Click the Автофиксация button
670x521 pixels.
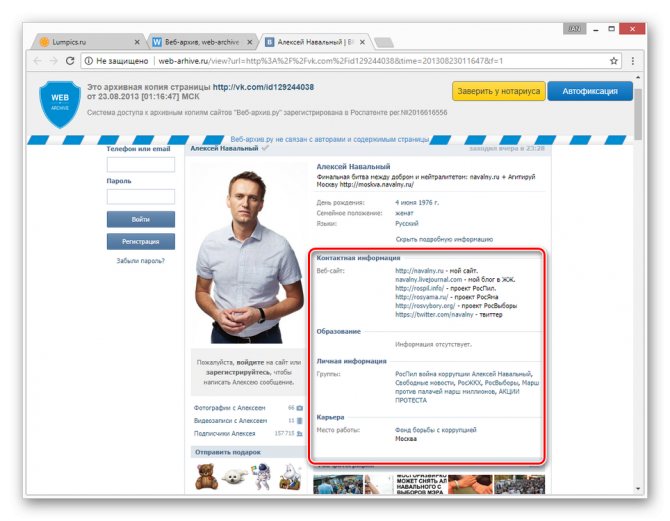click(x=590, y=91)
